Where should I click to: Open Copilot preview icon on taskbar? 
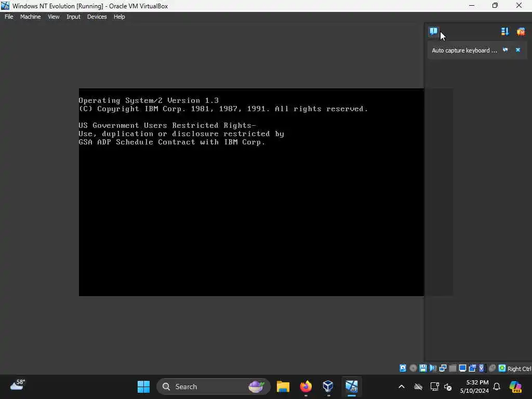(x=515, y=387)
